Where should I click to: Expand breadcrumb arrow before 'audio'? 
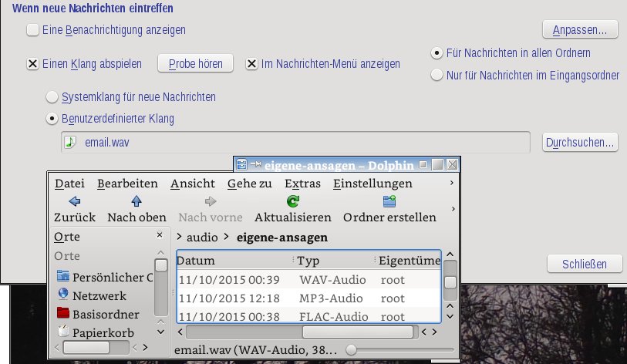coord(180,238)
